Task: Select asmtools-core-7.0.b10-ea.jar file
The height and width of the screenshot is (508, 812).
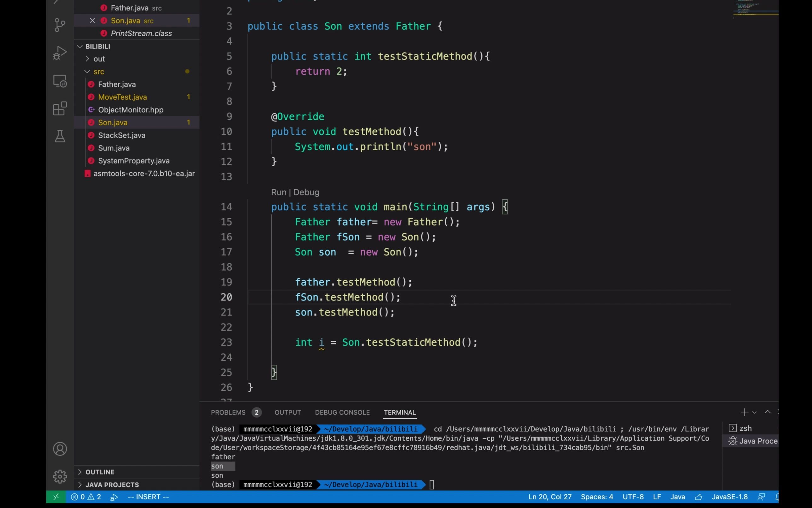Action: pyautogui.click(x=136, y=174)
